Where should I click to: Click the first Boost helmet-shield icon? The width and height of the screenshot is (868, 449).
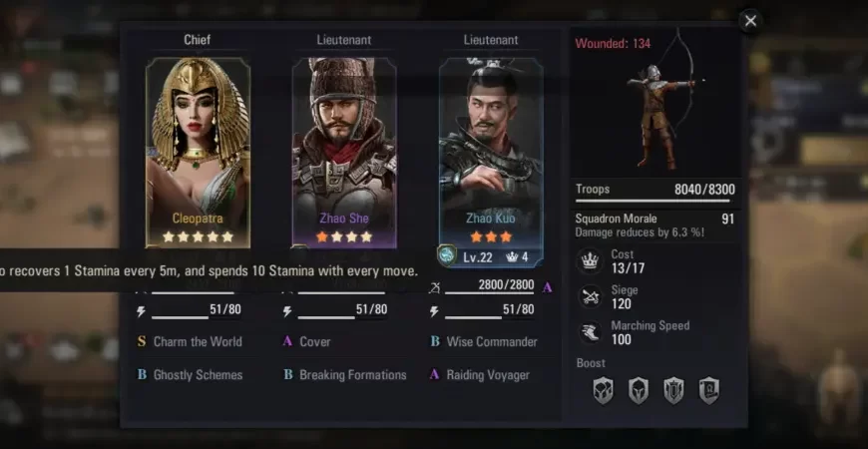[603, 391]
